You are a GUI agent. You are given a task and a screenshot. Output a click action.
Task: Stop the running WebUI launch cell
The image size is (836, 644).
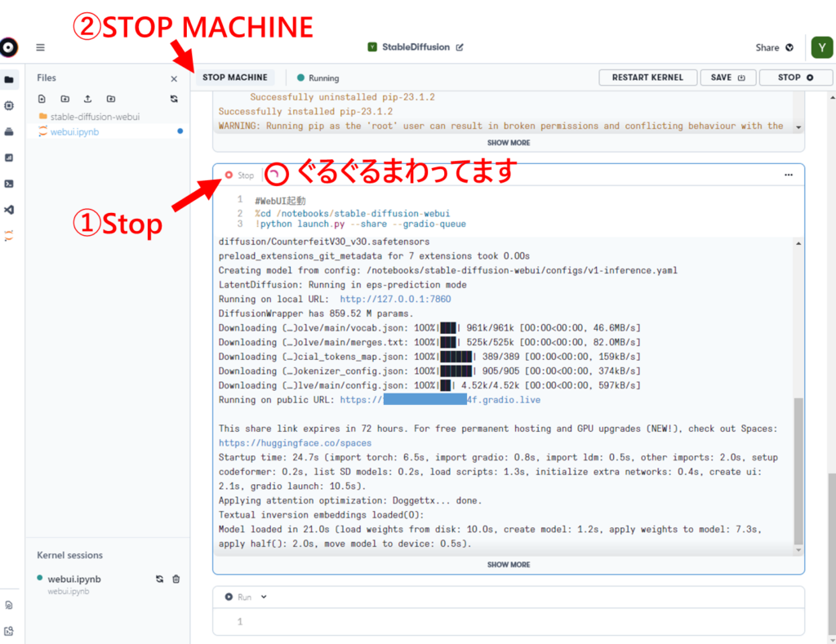click(x=239, y=175)
